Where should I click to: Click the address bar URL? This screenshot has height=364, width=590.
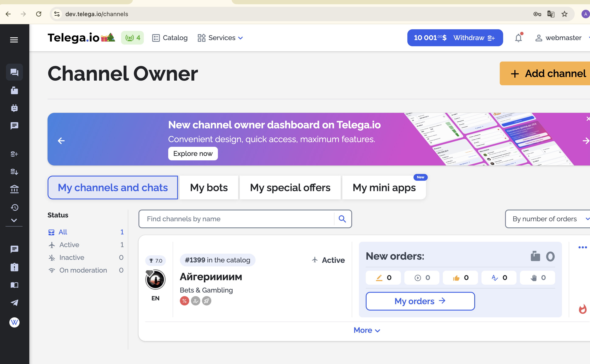point(97,14)
